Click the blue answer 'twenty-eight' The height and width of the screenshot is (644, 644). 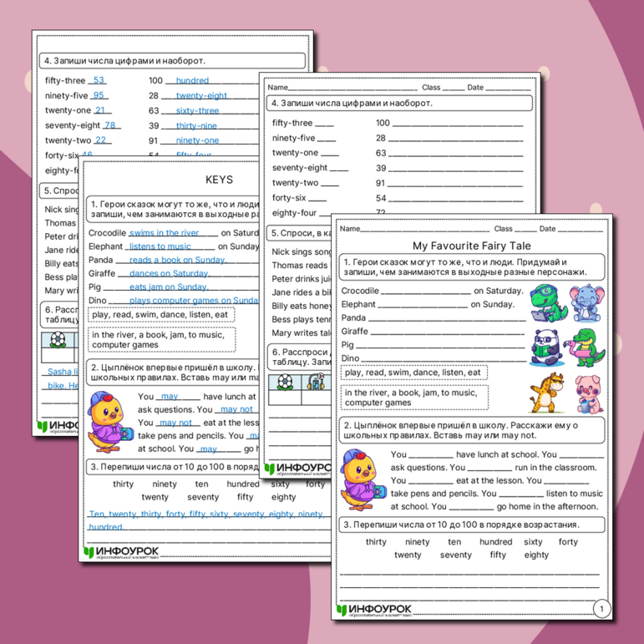coord(201,96)
